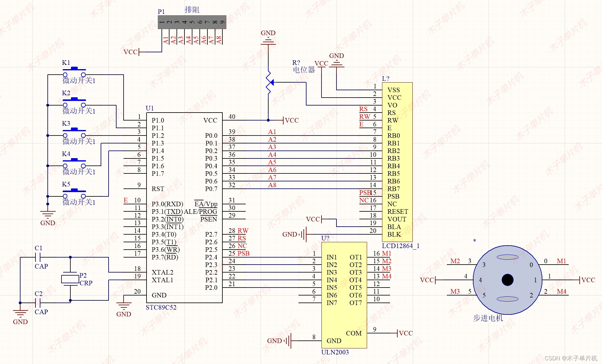Viewport: 602px width, 364px height.
Task: Click the RST pin label on U1
Action: pyautogui.click(x=158, y=189)
